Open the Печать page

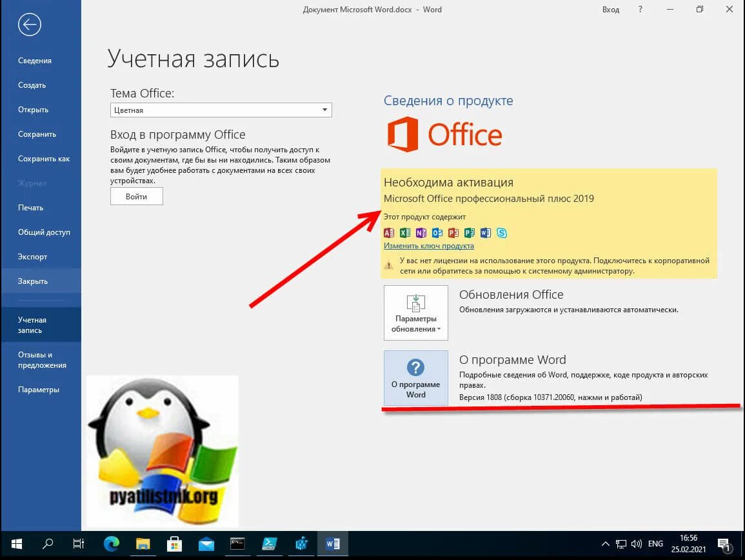coord(30,208)
